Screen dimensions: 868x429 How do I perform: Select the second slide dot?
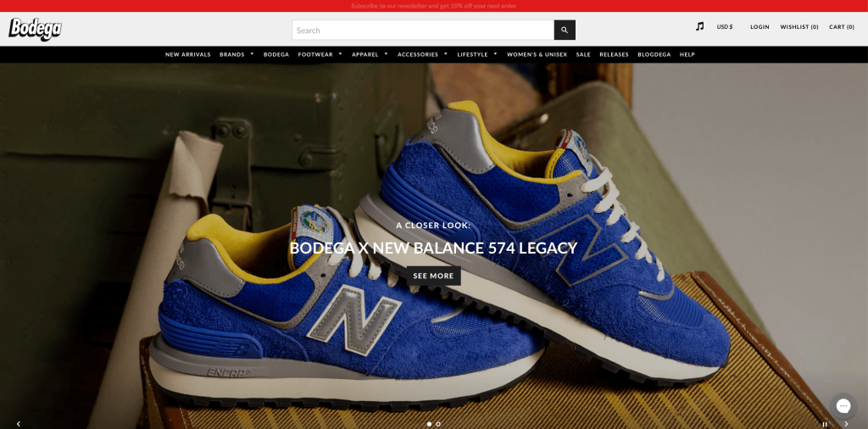438,424
